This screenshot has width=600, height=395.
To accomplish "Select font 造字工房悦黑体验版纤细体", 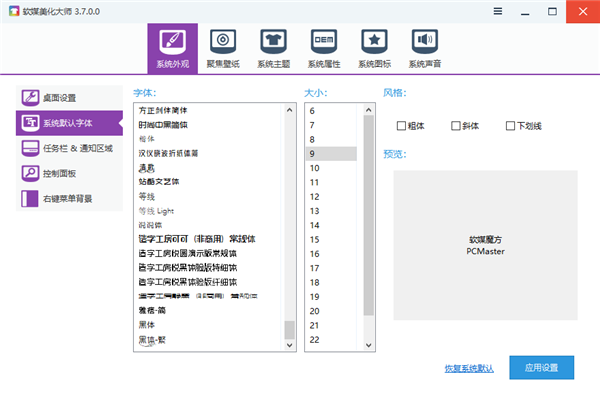I will tap(188, 282).
